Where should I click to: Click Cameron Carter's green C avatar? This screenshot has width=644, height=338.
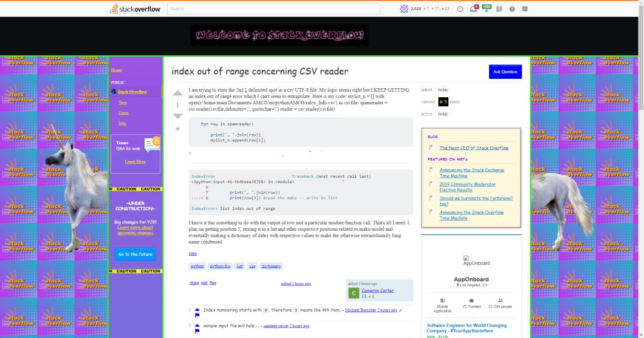pos(354,293)
